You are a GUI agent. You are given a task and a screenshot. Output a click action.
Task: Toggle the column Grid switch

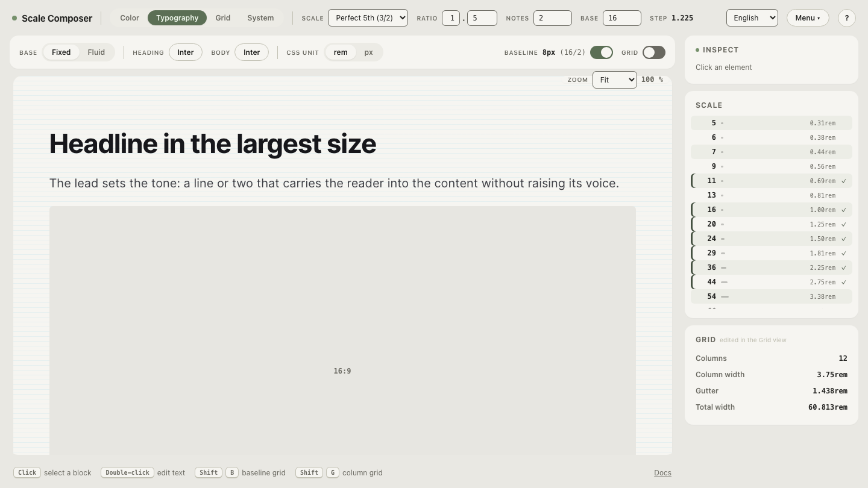(654, 52)
